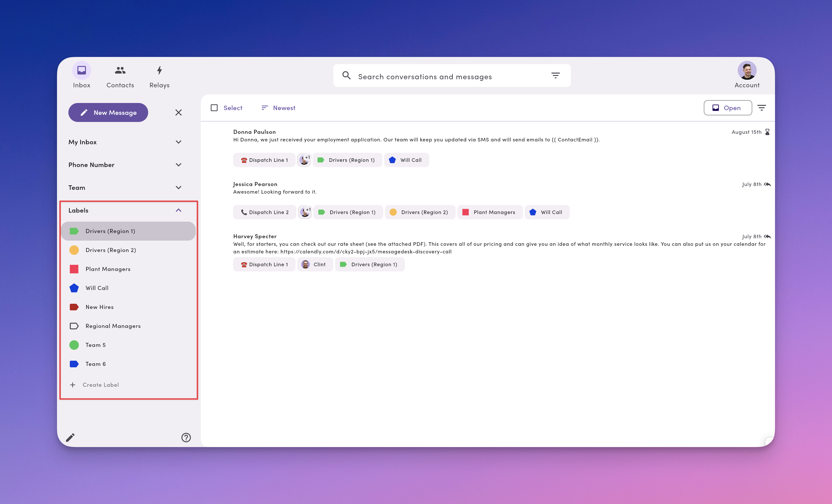This screenshot has width=832, height=504.
Task: Collapse the Labels section chevron
Action: [179, 210]
